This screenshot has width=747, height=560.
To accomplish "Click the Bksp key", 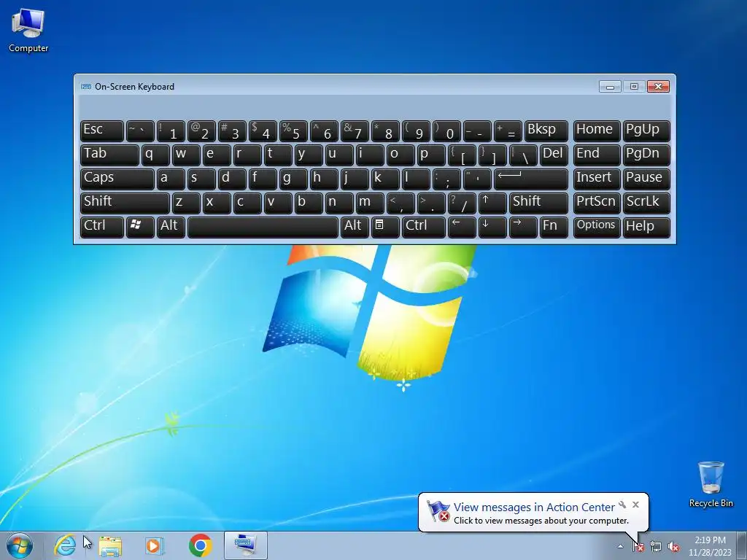I will [x=546, y=131].
